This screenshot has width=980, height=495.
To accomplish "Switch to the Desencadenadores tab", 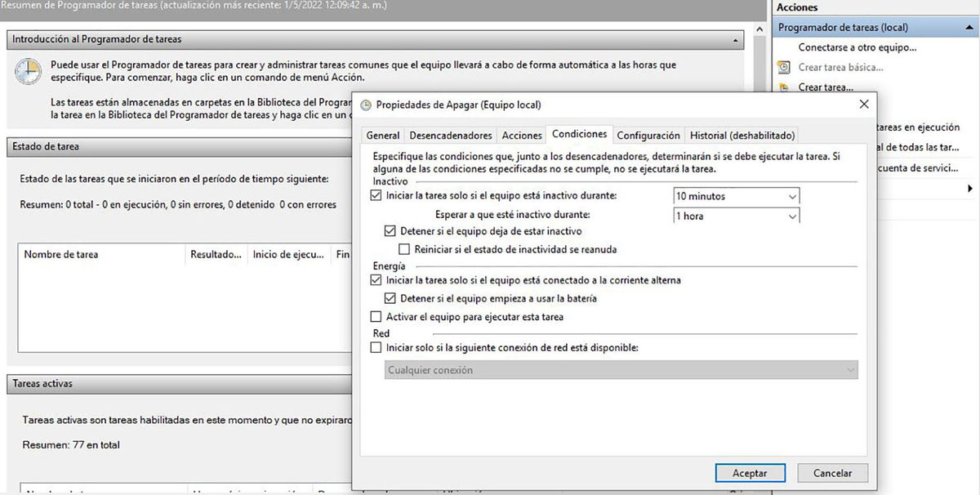I will pos(452,135).
